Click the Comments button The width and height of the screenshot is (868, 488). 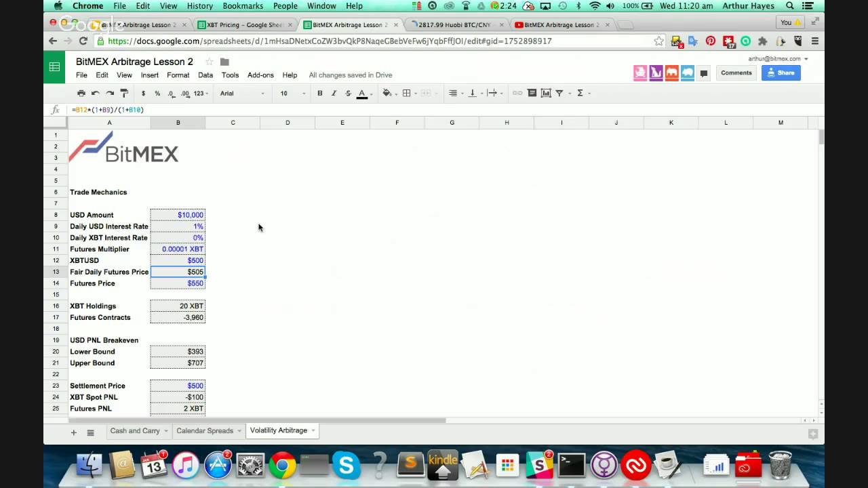tap(736, 73)
